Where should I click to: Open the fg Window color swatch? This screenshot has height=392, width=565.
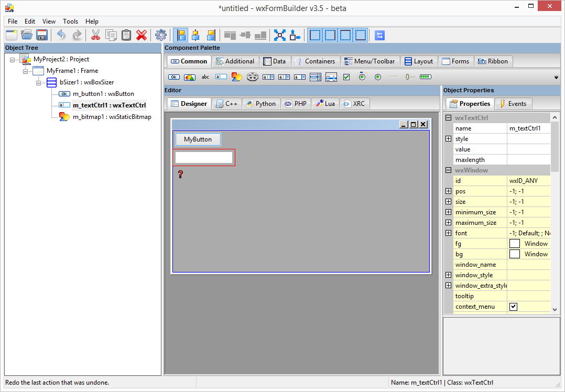[513, 243]
